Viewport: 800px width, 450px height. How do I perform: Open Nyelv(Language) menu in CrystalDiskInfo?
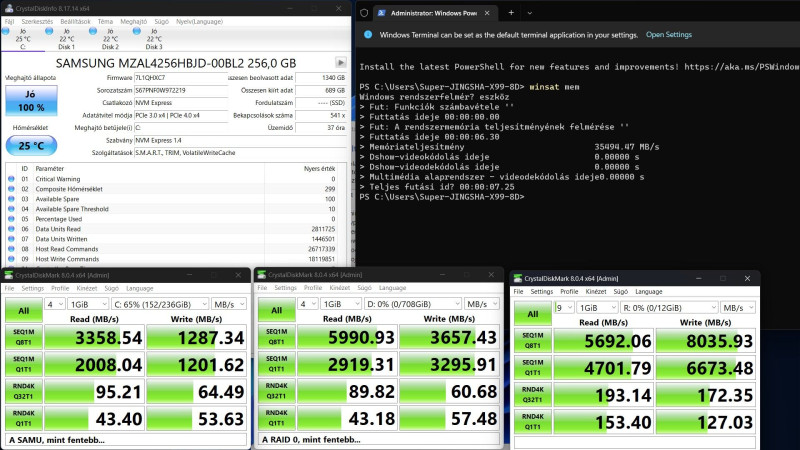[x=199, y=21]
